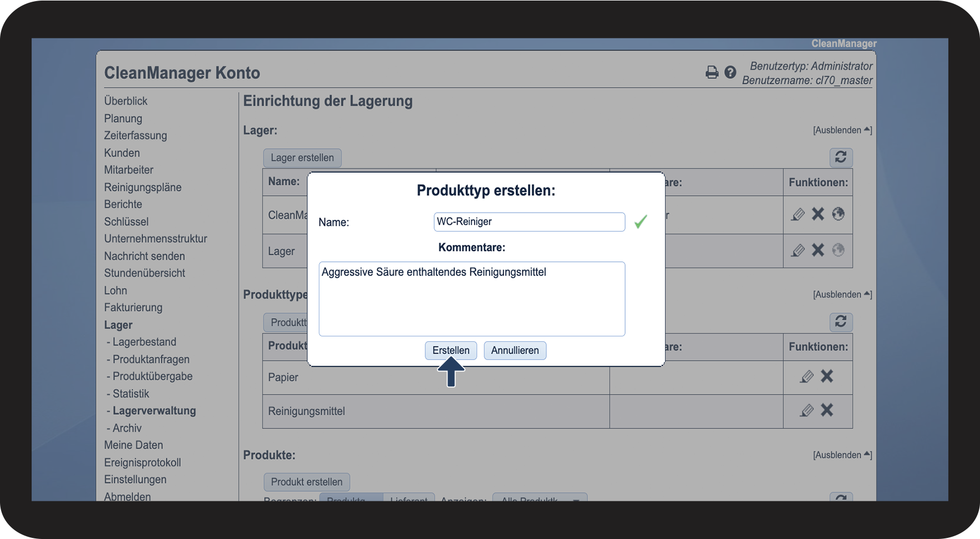Open Meine Daten in sidebar

[x=134, y=445]
